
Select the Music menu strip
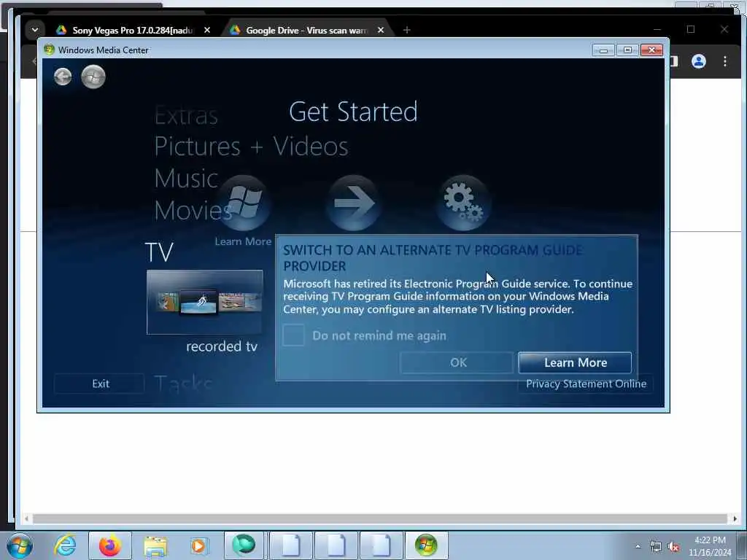pos(186,179)
